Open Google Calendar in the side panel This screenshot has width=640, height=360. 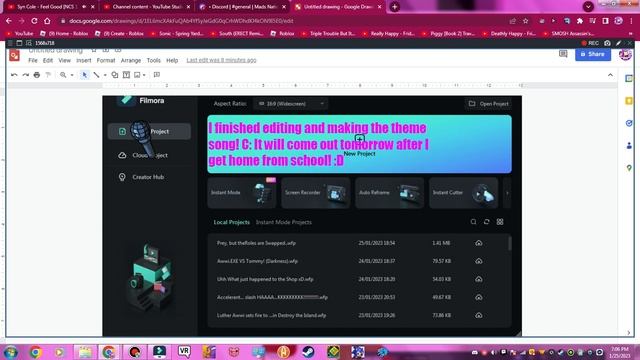[629, 78]
